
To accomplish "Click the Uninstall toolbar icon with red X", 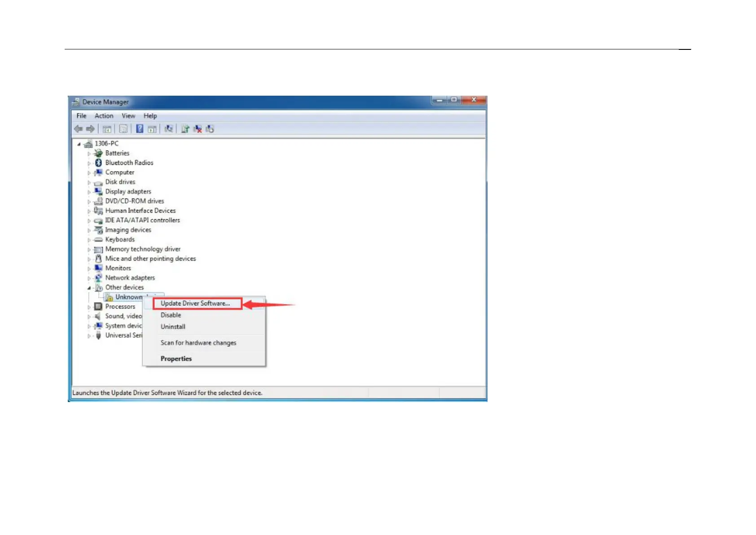I will (x=198, y=129).
